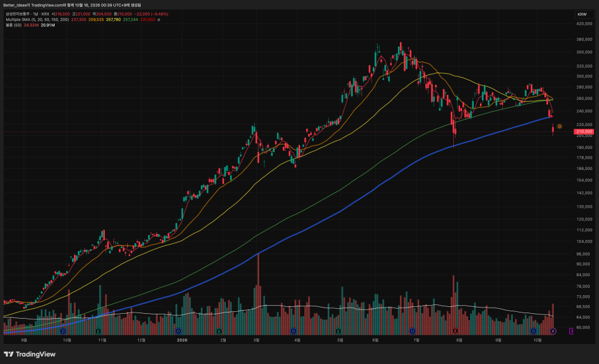Select the dividend marker beside the 7월 label
This screenshot has width=599, height=364.
412,331
